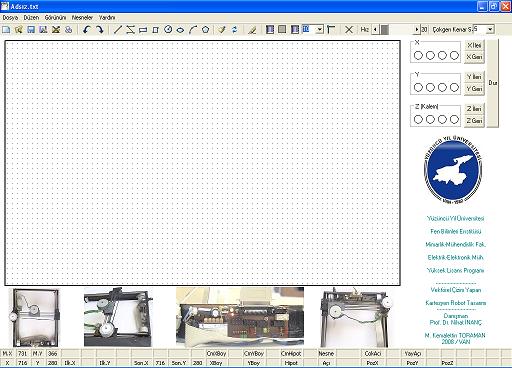
Task: Click speed slider right arrow
Action: [x=417, y=30]
